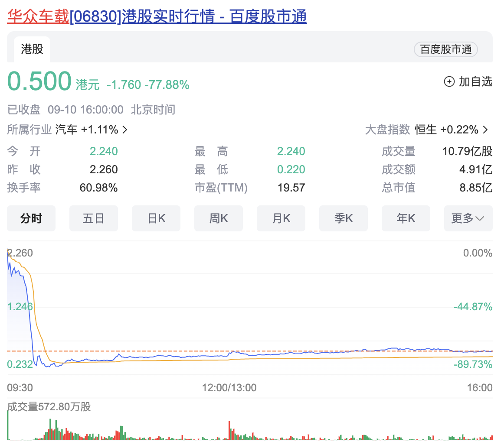504x448 pixels.
Task: Expand index details with the arrow after +0.22%
Action: (485, 130)
